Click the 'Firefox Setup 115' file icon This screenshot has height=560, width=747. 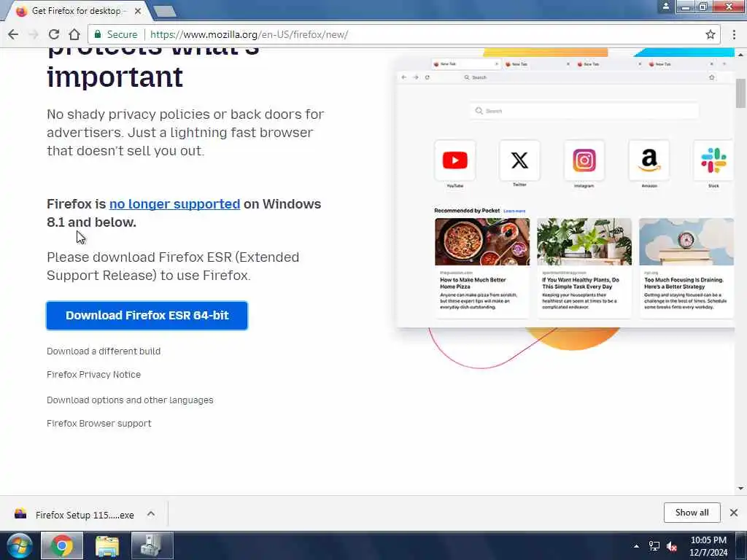pyautogui.click(x=20, y=514)
